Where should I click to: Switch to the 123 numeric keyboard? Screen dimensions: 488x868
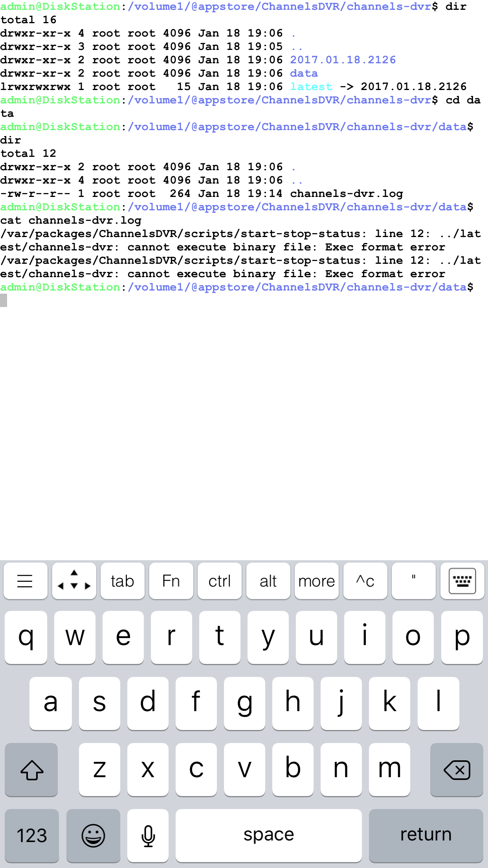[31, 835]
